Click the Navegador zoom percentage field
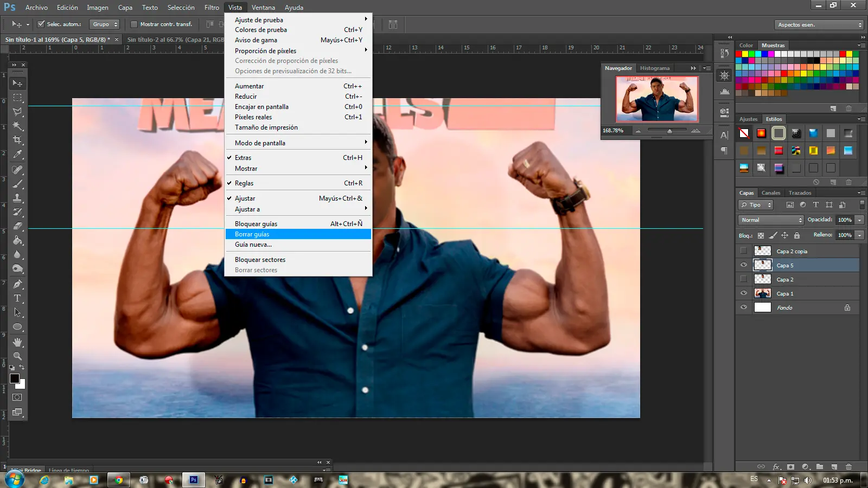868x488 pixels. point(617,131)
